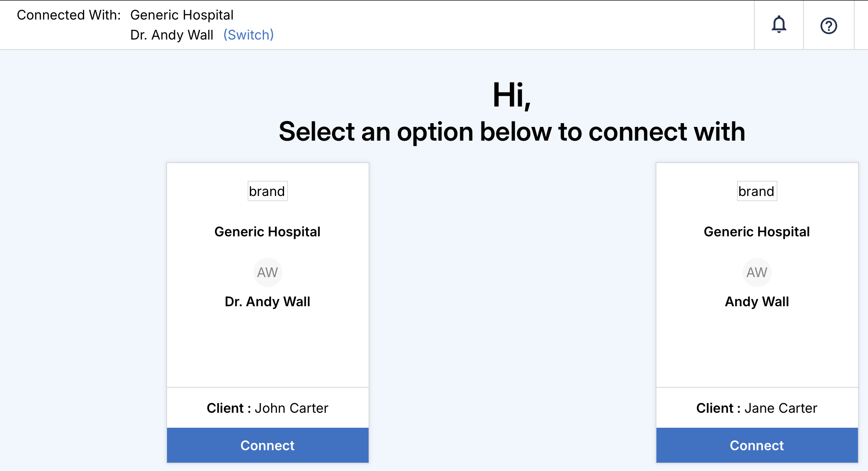The image size is (868, 471).
Task: Click AW avatar on Jane Carter card
Action: [x=757, y=273]
